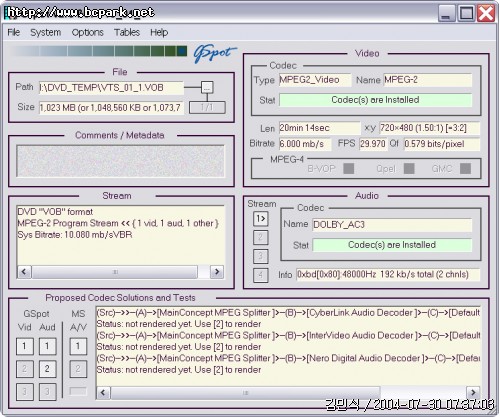Click codec solutions horizontal scrollbar thumb
500x417 pixels.
(x=245, y=393)
